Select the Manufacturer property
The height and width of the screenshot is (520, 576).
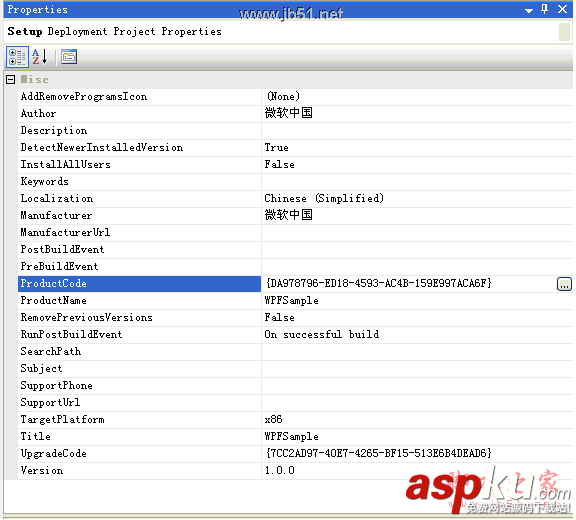click(x=140, y=216)
